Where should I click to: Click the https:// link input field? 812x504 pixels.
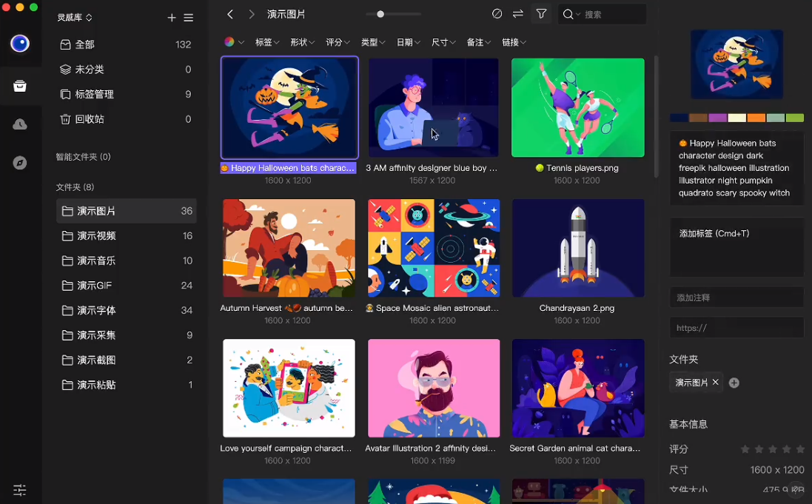point(737,328)
